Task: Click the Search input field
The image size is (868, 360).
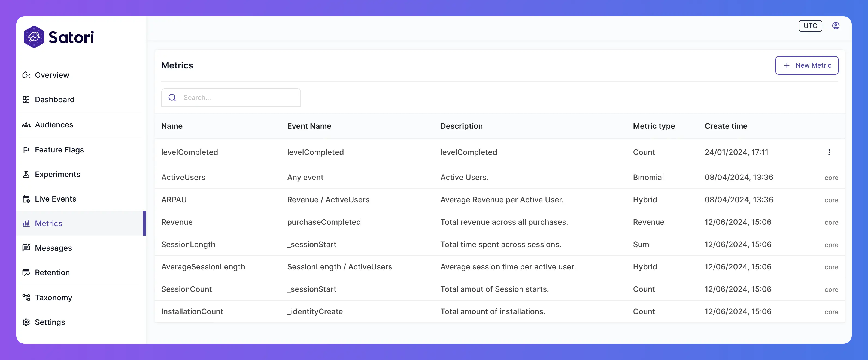Action: pos(231,97)
